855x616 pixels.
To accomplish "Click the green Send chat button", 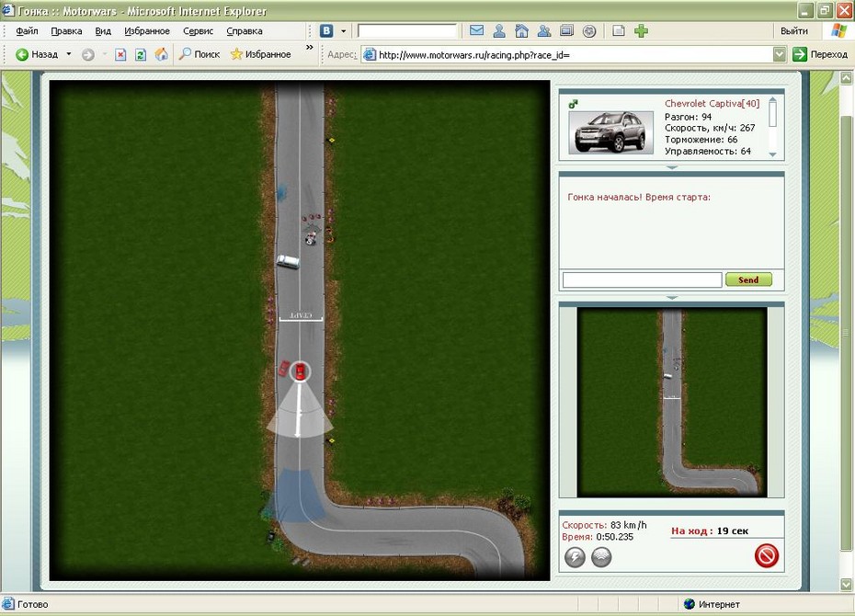I will 748,279.
